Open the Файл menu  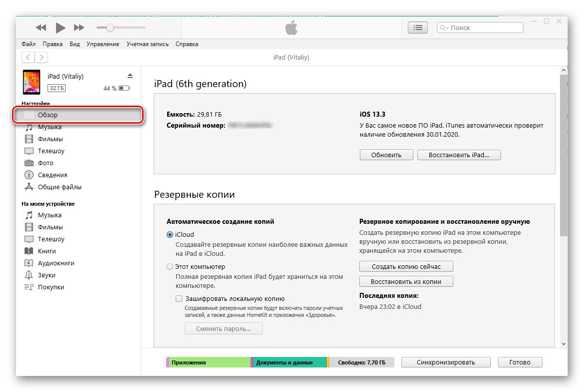coord(29,44)
